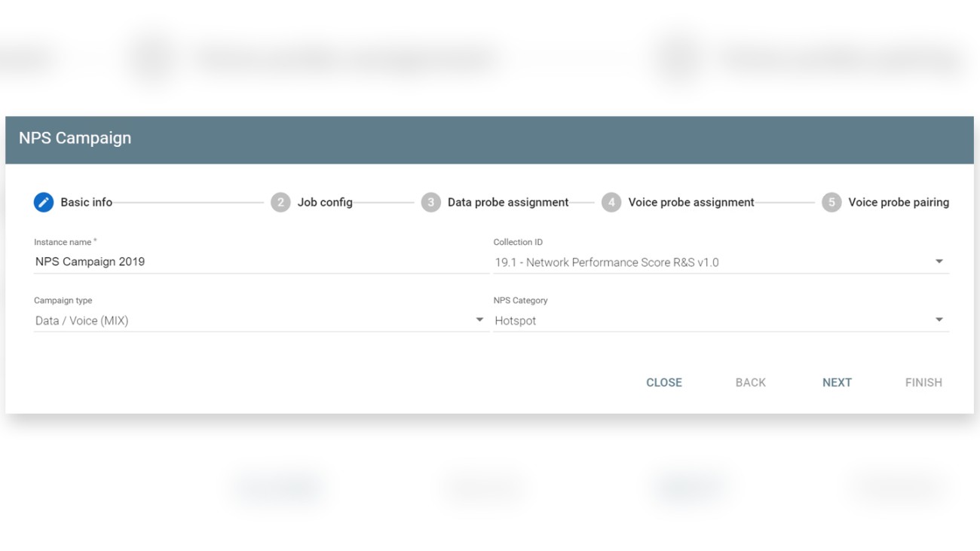Select the Voice probe assignment step icon
The image size is (980, 551).
pos(611,202)
